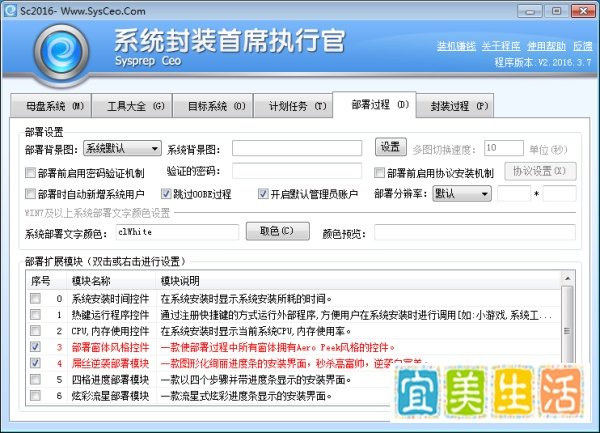600x433 pixels.
Task: Enable 部署前启用协议安装机制 checkbox
Action: click(379, 173)
